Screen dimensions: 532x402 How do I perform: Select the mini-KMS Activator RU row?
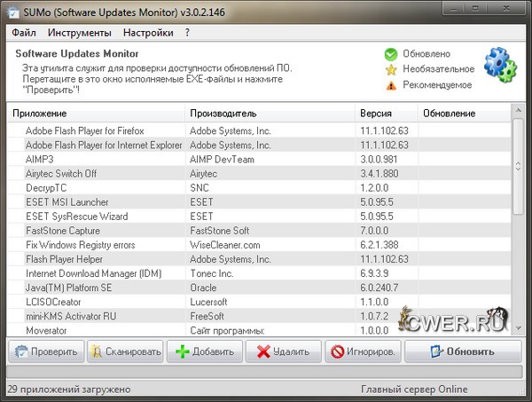coord(259,316)
